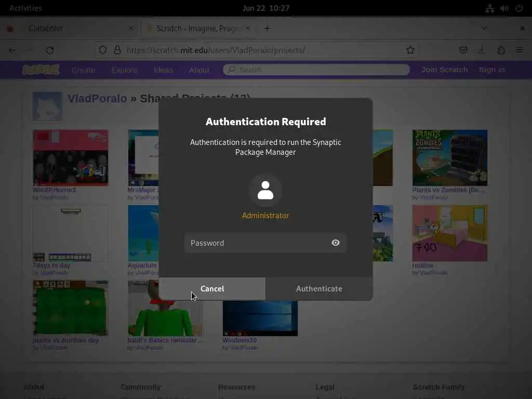Open the VladPoralo username link in heading
The height and width of the screenshot is (399, 532).
97,98
